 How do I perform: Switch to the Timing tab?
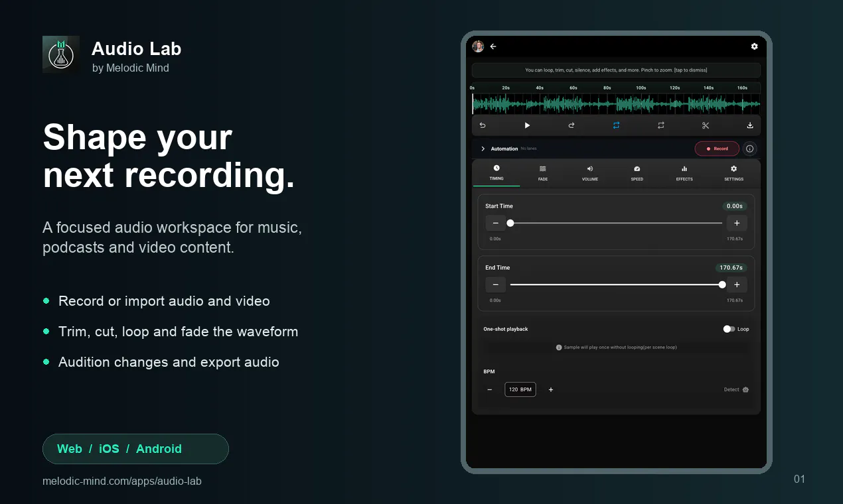tap(497, 173)
